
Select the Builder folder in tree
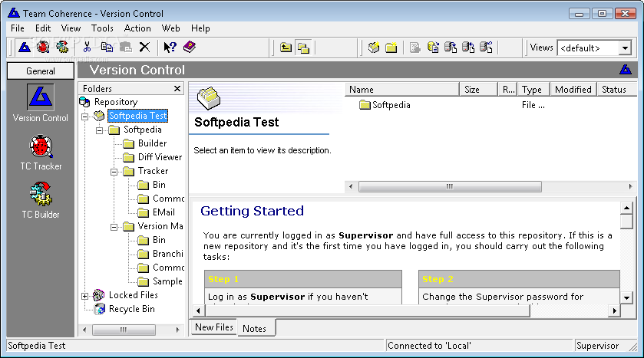coord(153,143)
